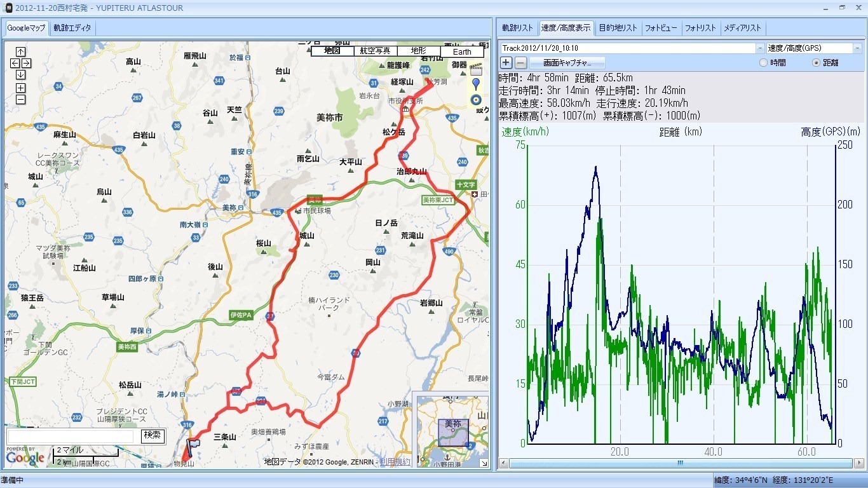The width and height of the screenshot is (868, 488).
Task: Switch map to 航空写真 view
Action: tap(376, 51)
